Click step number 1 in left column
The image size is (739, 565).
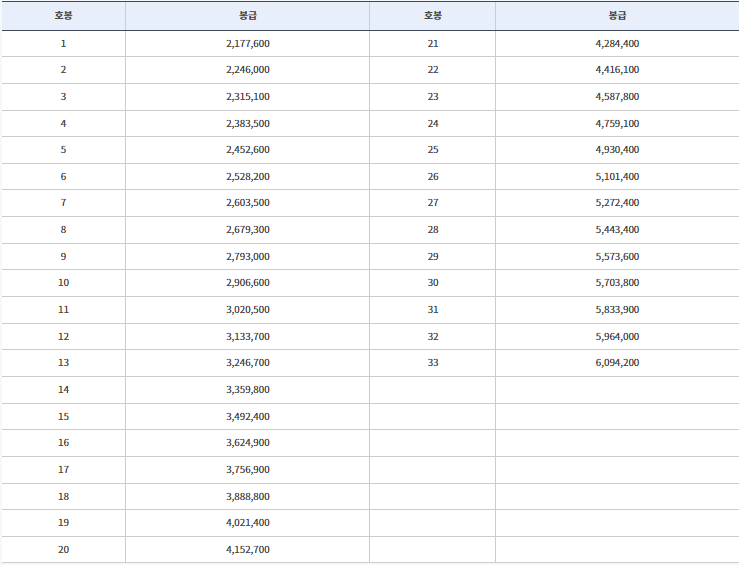point(64,44)
